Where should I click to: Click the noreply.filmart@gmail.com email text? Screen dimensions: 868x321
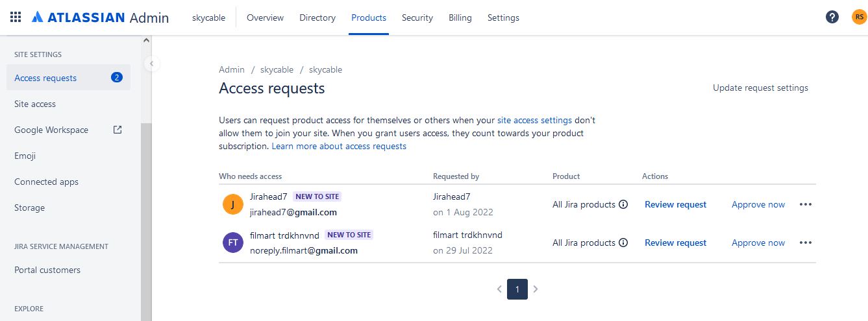click(x=304, y=250)
